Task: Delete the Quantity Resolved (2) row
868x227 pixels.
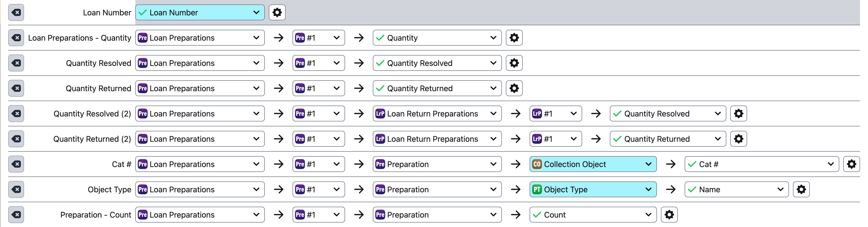Action: pyautogui.click(x=16, y=114)
